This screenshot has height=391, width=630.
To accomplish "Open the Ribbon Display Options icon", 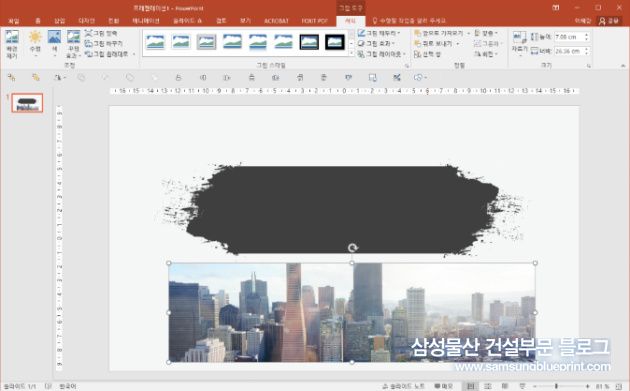I will (x=556, y=8).
